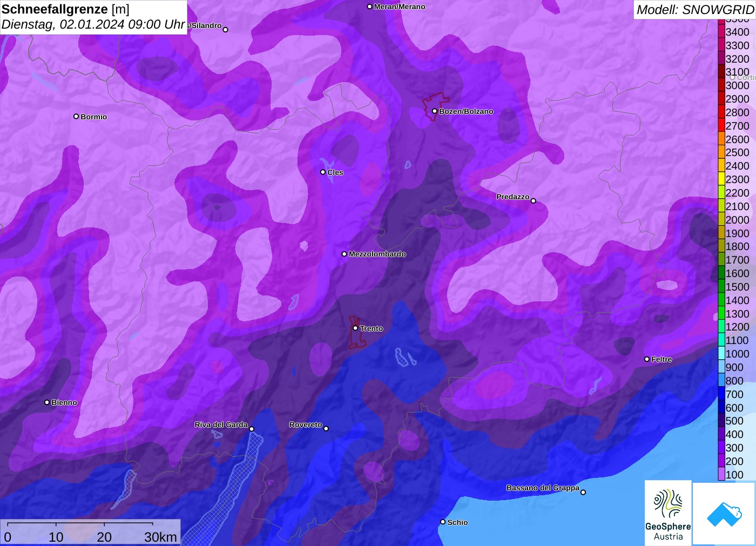Click the Bassano del Grappa marker
Screen dimensions: 756x546
point(583,492)
